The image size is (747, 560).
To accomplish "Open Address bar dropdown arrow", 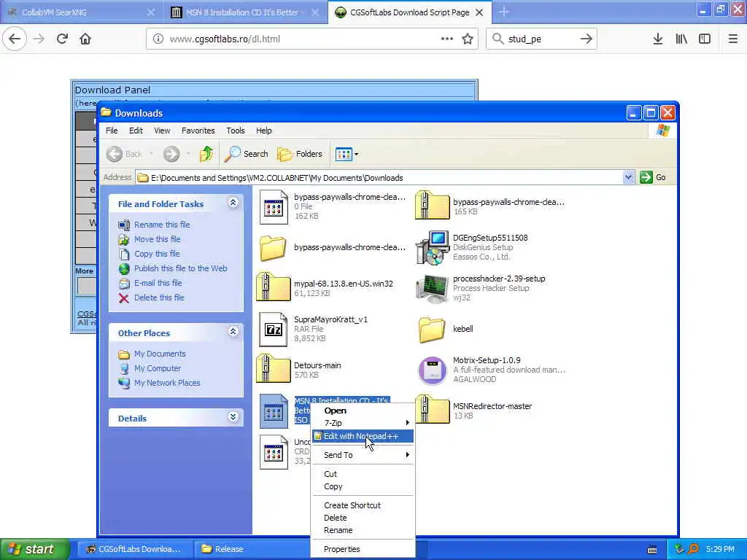I will click(x=628, y=178).
